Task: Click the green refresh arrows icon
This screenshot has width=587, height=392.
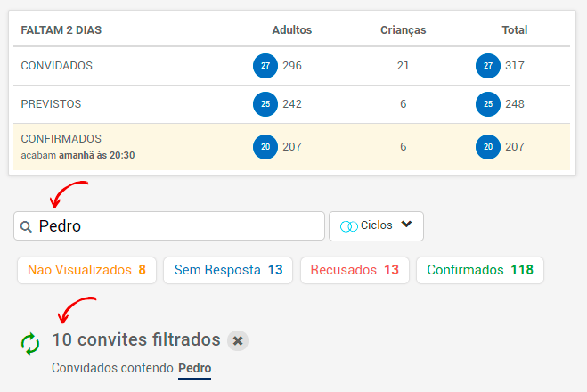Action: [x=30, y=344]
